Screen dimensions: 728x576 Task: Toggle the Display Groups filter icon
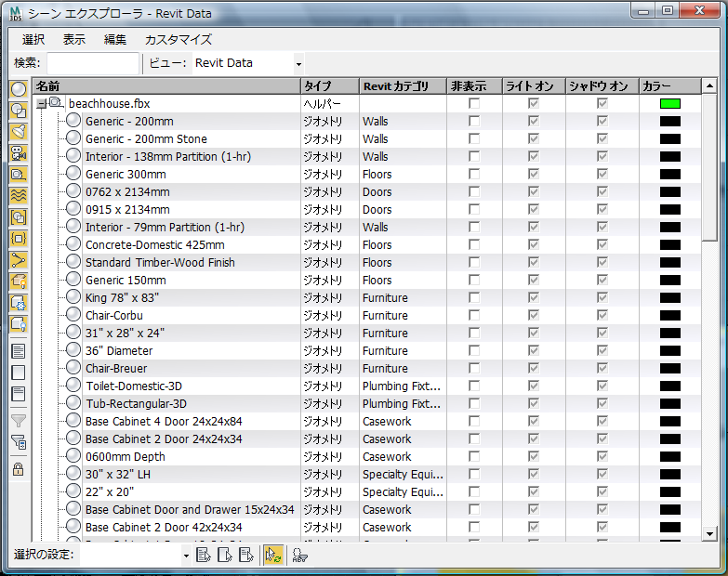point(19,217)
